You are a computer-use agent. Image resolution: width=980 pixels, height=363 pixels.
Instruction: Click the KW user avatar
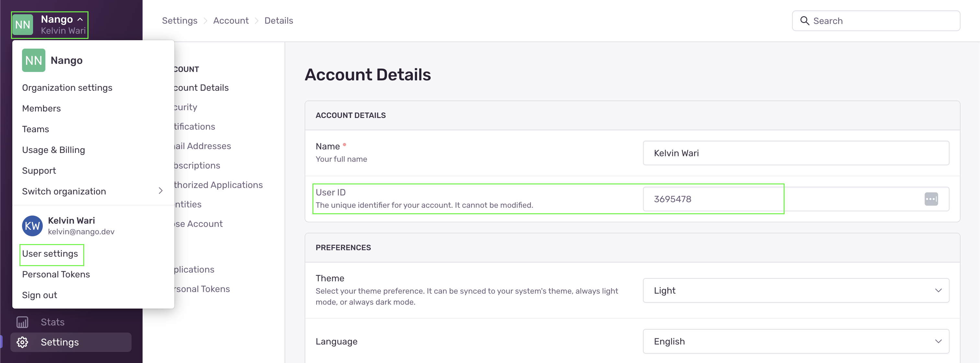32,226
